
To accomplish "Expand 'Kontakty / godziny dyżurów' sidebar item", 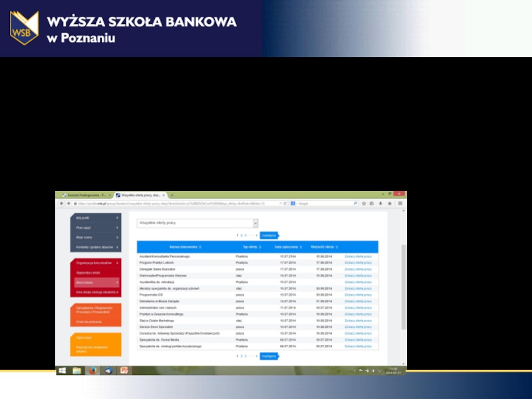I will tap(96, 247).
